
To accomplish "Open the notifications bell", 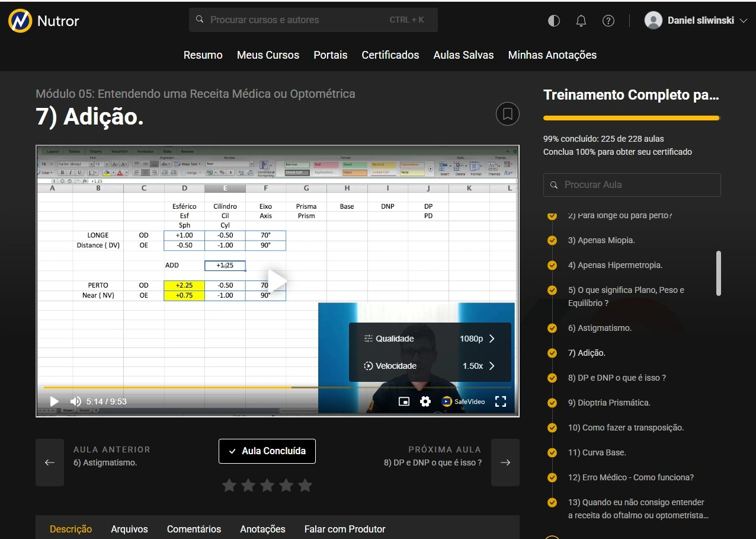I will tap(581, 21).
